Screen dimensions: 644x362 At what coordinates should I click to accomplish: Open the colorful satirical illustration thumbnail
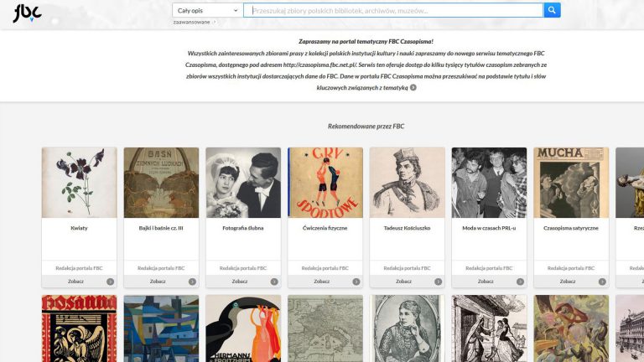pos(571,328)
